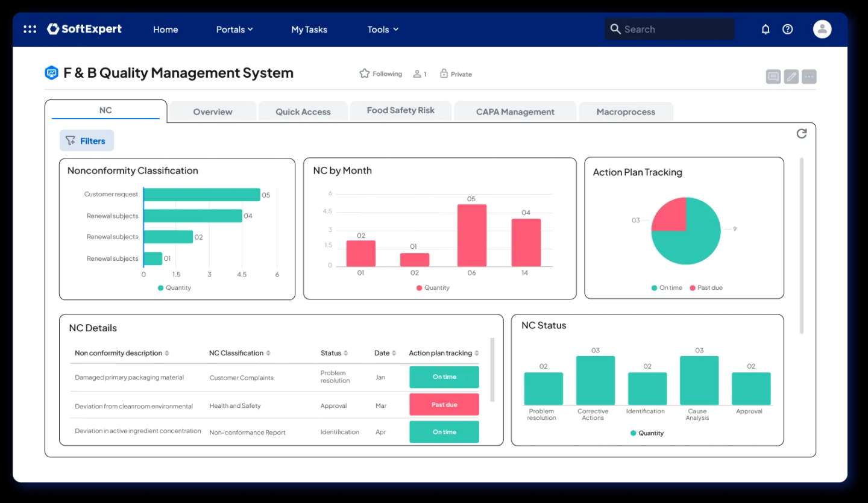Viewport: 868px width, 503px height.
Task: Toggle the Quantity legend under NC by Month
Action: pyautogui.click(x=433, y=287)
